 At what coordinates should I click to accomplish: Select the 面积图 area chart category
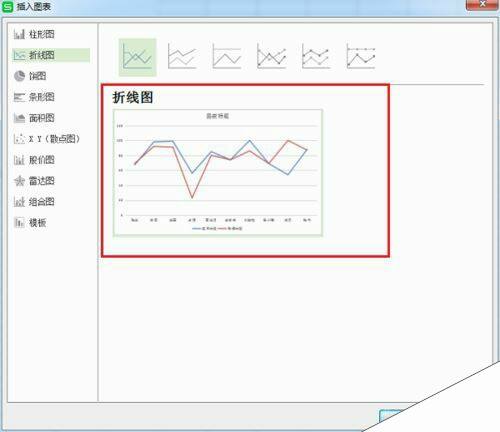[x=34, y=118]
